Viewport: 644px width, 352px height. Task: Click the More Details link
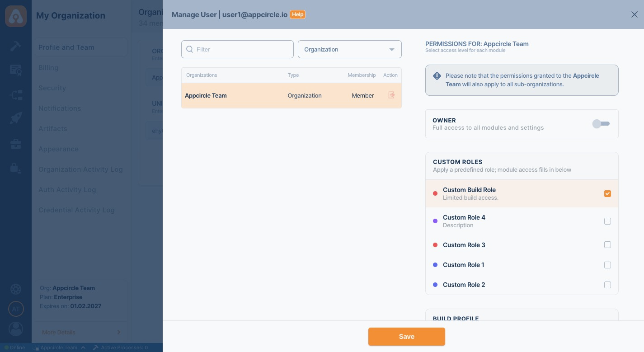tap(59, 332)
